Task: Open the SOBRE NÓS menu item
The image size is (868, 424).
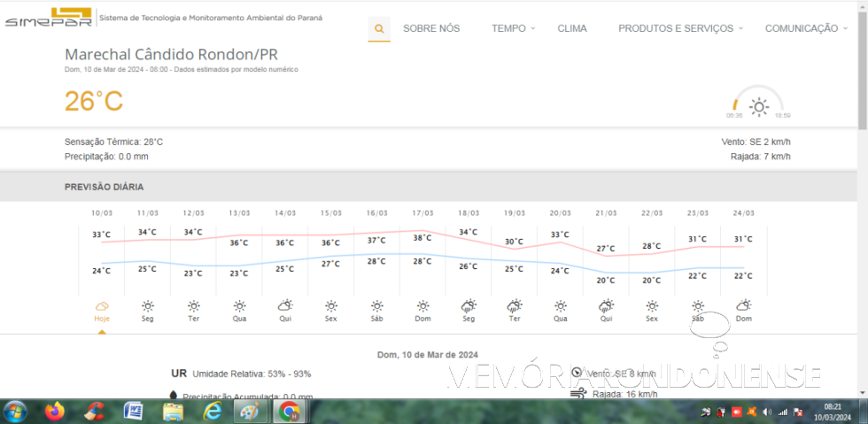Action: click(431, 28)
